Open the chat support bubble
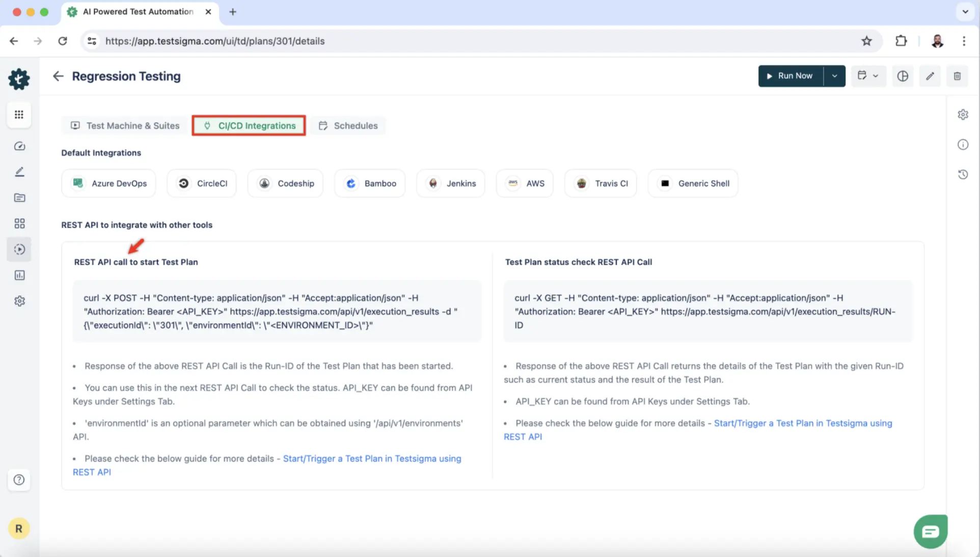Viewport: 980px width, 557px height. [x=930, y=532]
